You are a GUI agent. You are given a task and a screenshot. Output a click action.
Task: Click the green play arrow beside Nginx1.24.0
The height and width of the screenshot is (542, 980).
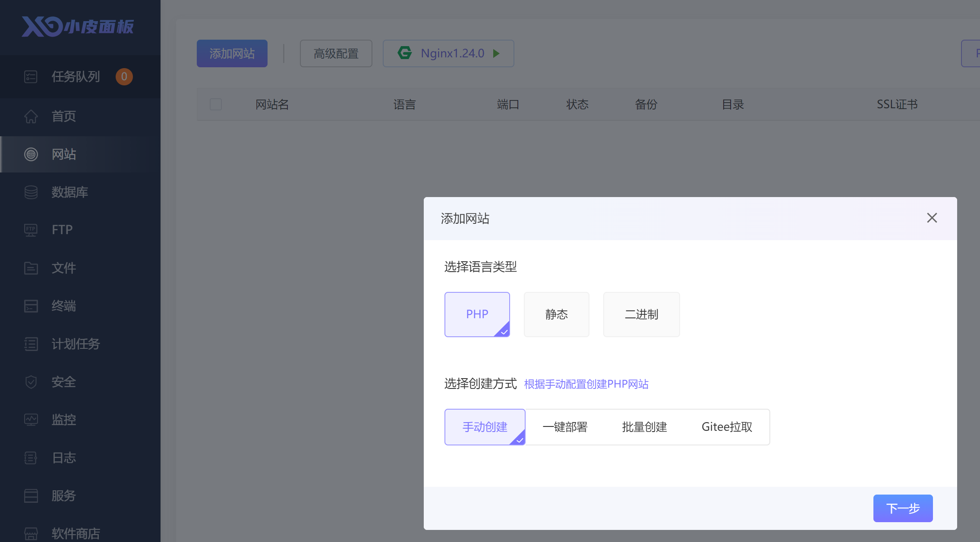[x=496, y=53]
